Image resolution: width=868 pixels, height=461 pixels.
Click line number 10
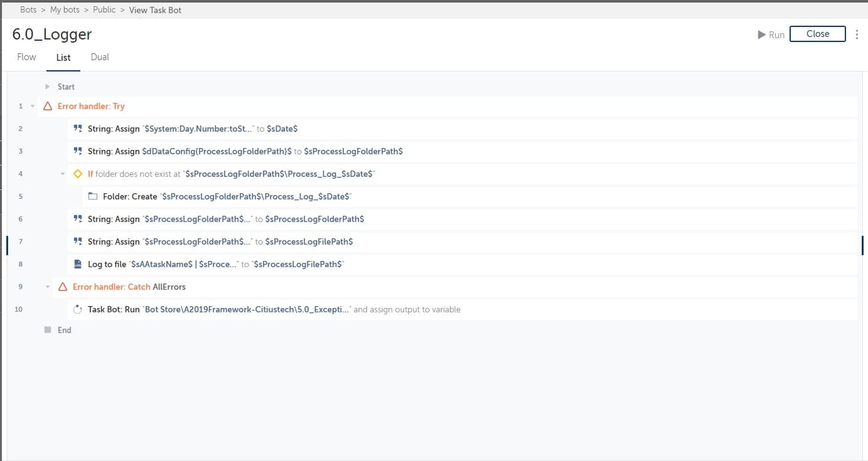(19, 309)
